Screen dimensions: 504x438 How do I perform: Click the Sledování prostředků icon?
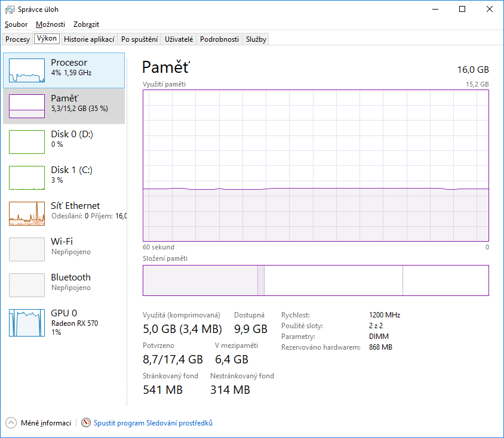(x=86, y=423)
